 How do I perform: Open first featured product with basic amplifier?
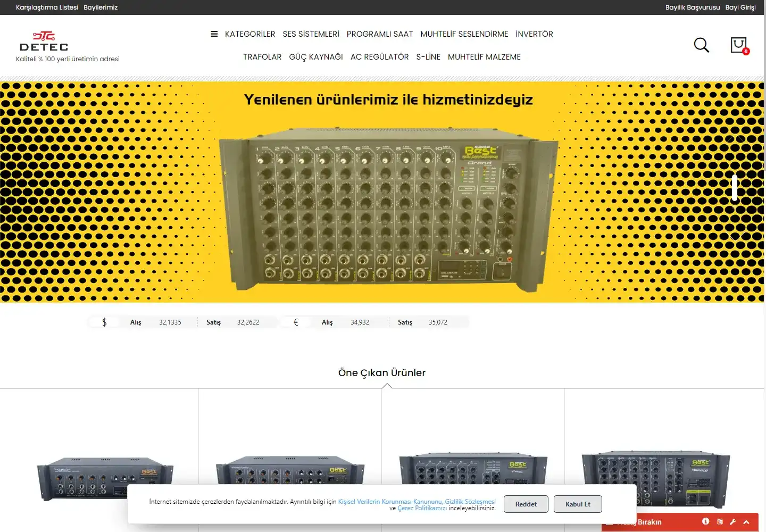click(x=105, y=479)
